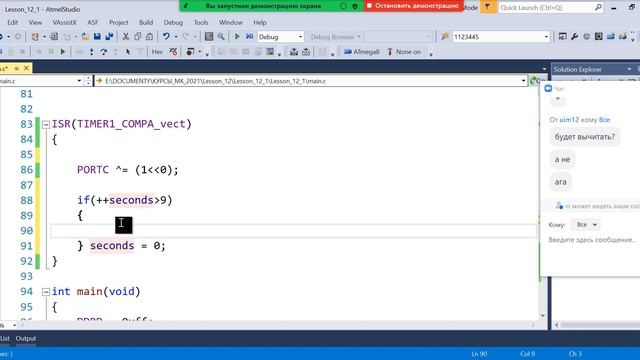
Task: Click the chat message 'будет вычитать?'
Action: click(x=584, y=137)
